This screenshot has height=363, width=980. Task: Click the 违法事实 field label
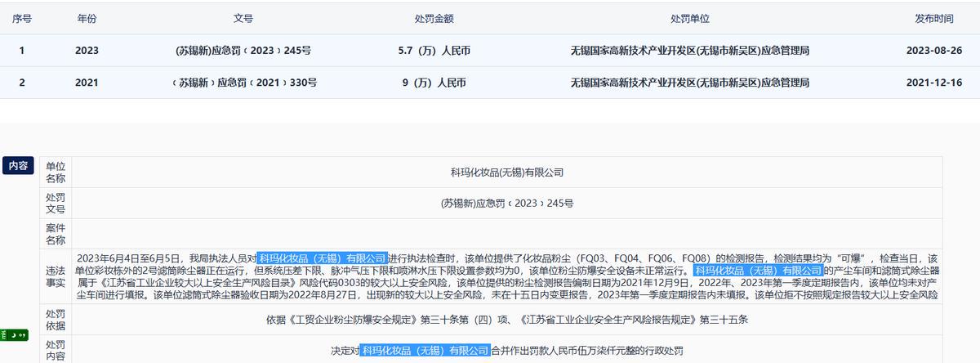pyautogui.click(x=56, y=276)
